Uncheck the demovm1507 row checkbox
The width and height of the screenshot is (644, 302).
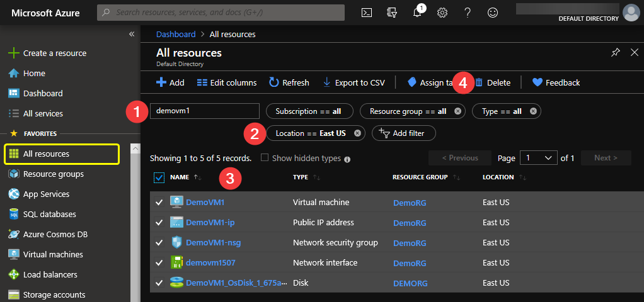pos(159,262)
